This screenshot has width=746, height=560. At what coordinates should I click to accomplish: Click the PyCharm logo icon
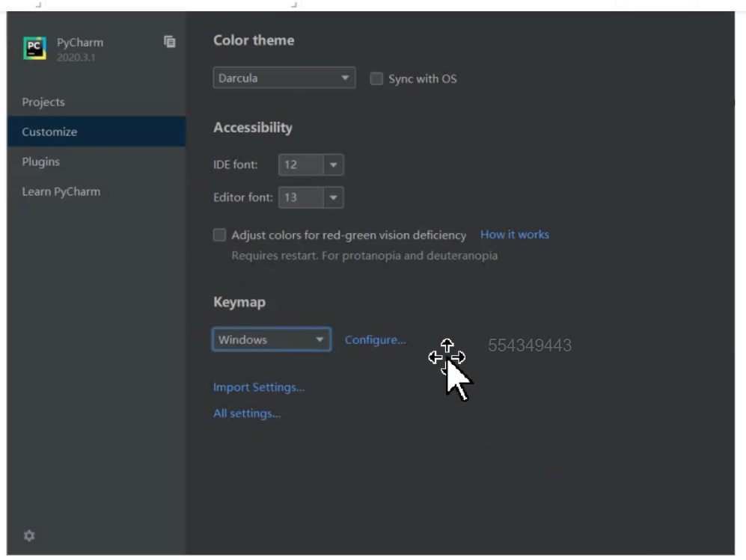(x=34, y=49)
